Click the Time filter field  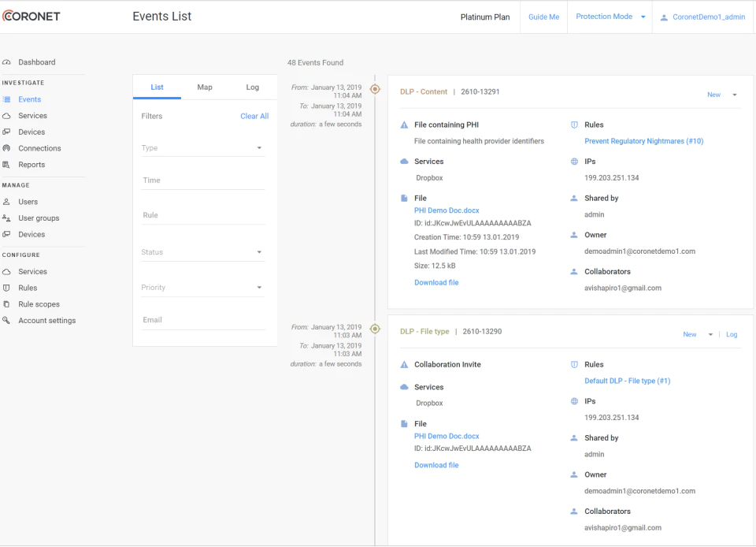pyautogui.click(x=203, y=180)
